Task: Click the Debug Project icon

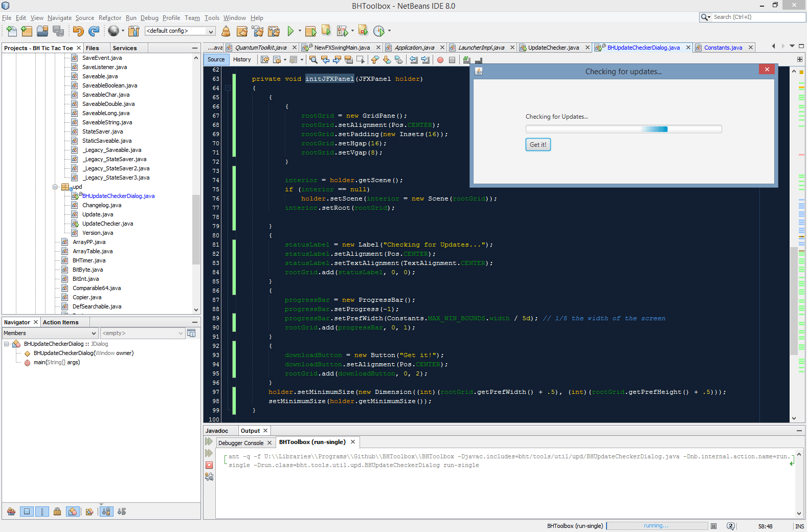Action: click(342, 31)
